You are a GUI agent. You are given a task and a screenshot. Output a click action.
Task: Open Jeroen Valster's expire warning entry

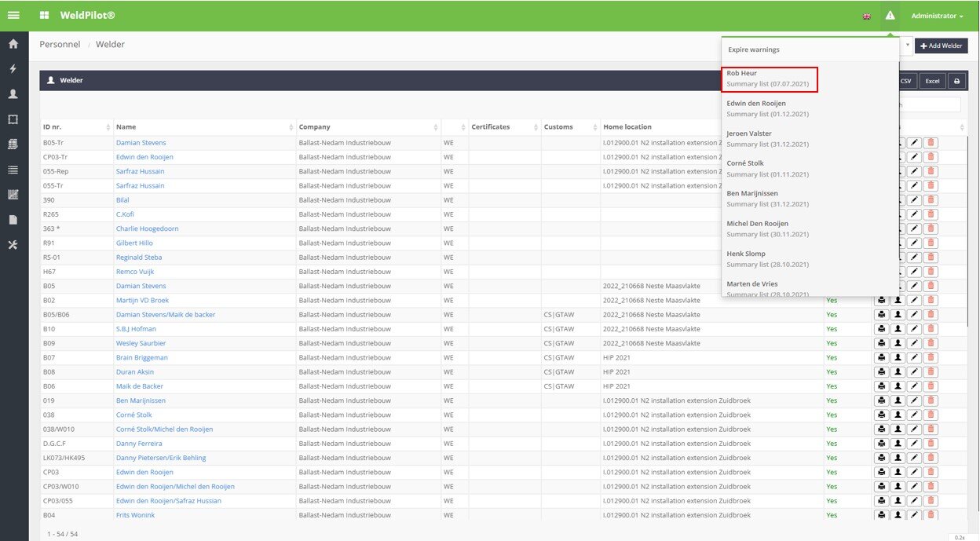coord(770,138)
